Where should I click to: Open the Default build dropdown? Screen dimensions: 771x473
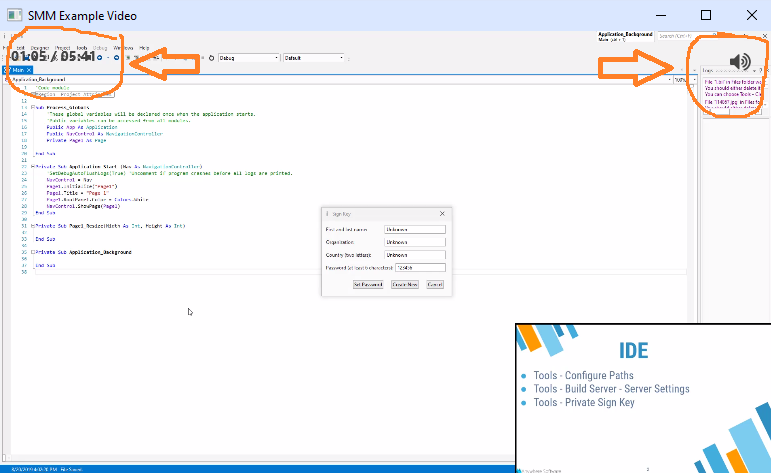(x=314, y=58)
